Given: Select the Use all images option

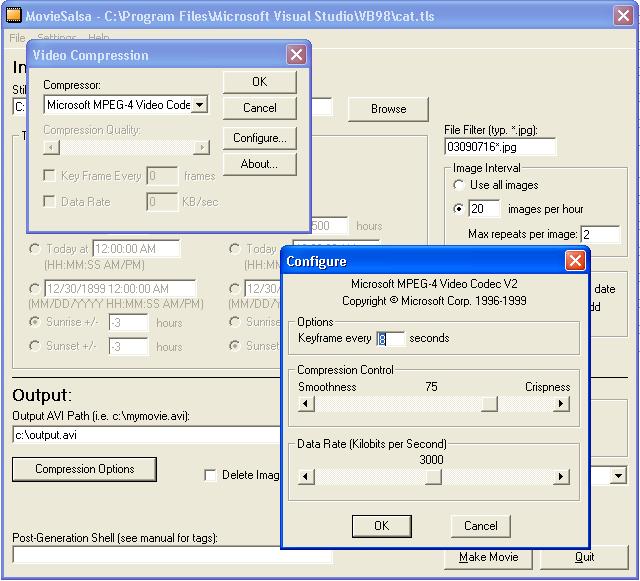Looking at the screenshot, I should [459, 185].
